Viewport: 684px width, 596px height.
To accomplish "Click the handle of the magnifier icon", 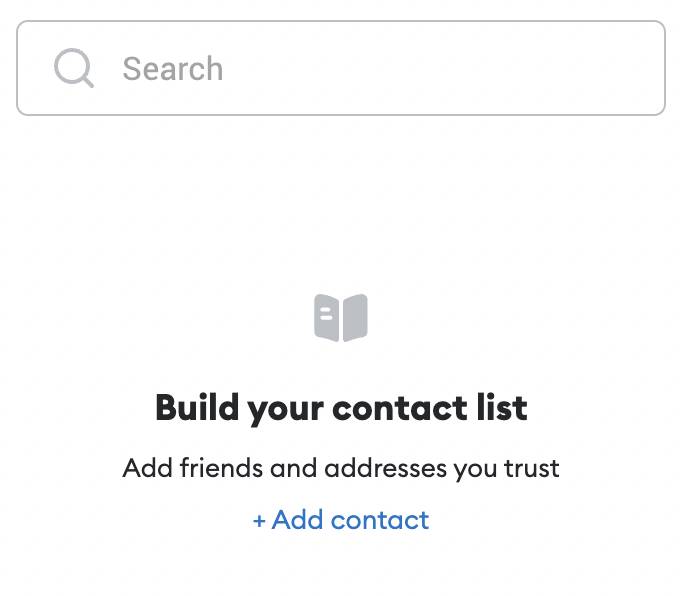I will pyautogui.click(x=88, y=82).
